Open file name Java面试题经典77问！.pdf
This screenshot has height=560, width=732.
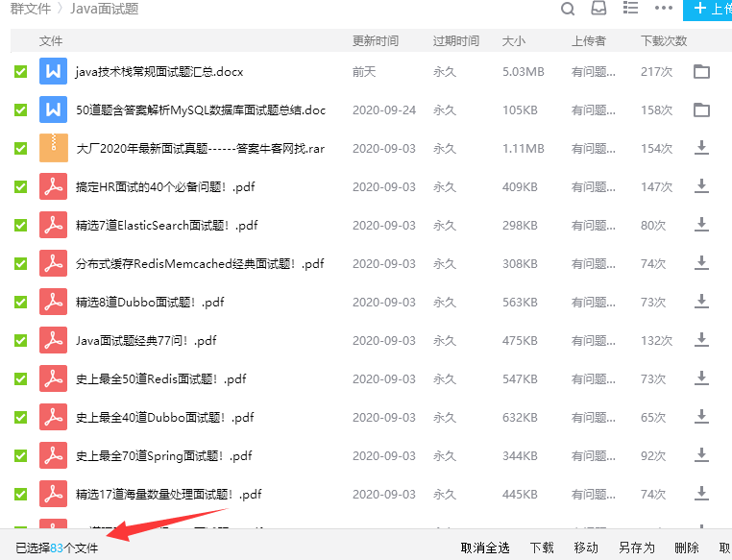coord(146,340)
